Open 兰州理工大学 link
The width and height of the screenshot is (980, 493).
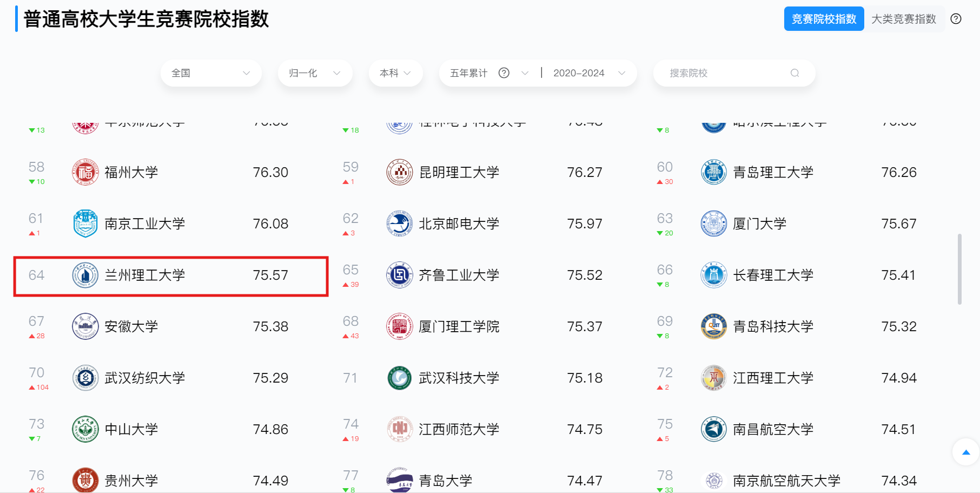coord(144,275)
